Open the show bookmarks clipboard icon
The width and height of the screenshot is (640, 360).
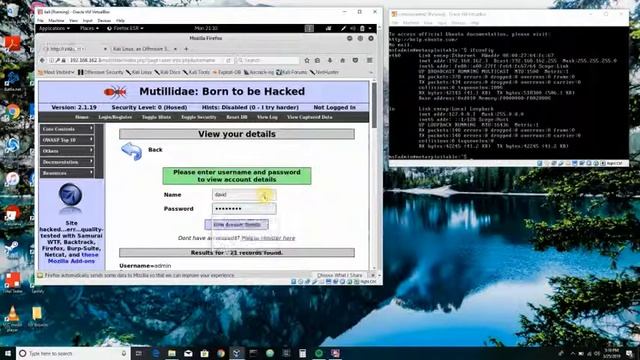(x=318, y=60)
